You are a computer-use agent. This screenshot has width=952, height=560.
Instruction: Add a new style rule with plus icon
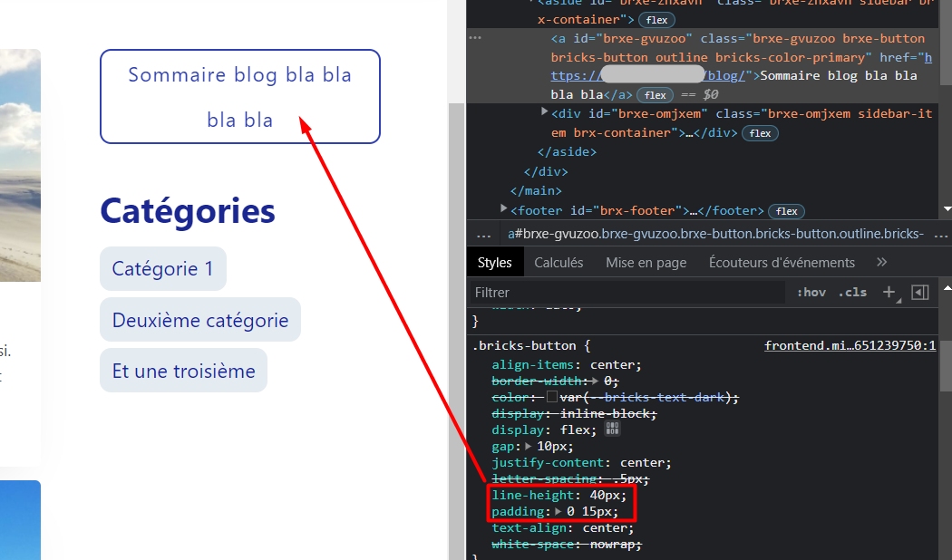point(889,292)
